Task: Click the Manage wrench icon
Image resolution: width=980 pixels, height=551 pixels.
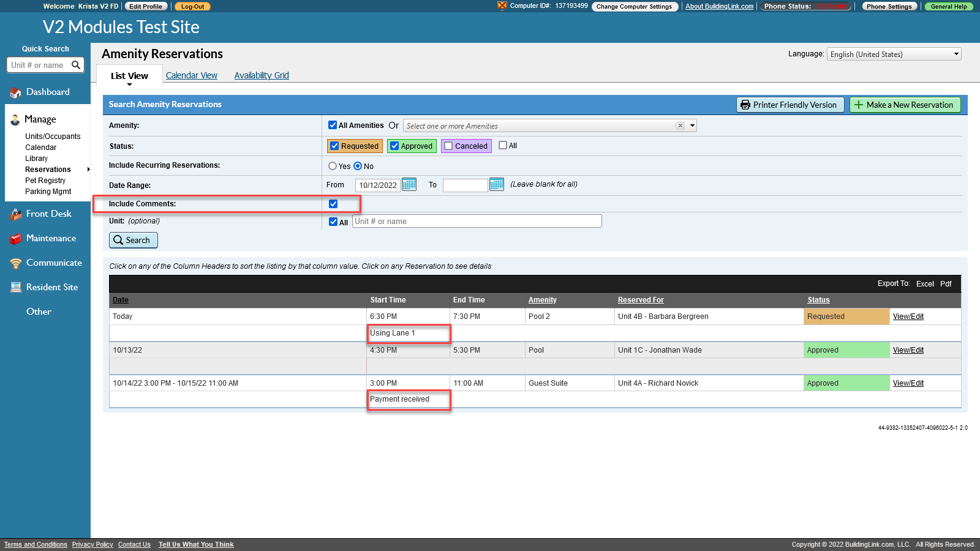Action: [x=14, y=119]
